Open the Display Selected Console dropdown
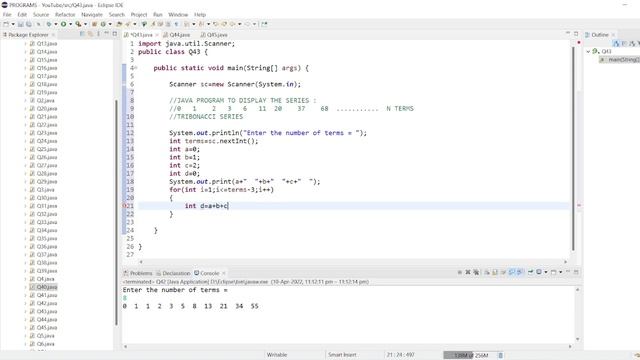The width and height of the screenshot is (640, 360). [545, 272]
